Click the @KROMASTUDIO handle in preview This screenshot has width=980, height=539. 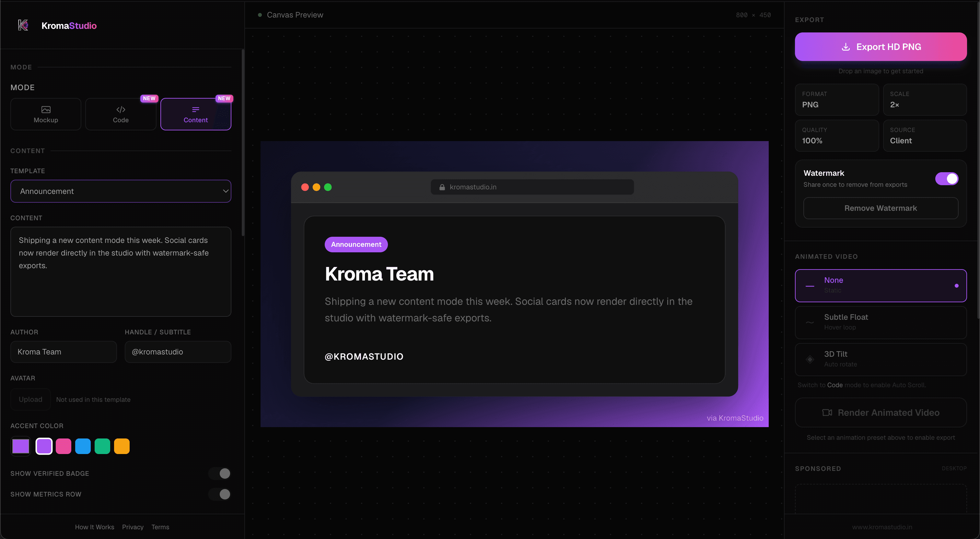pos(364,357)
